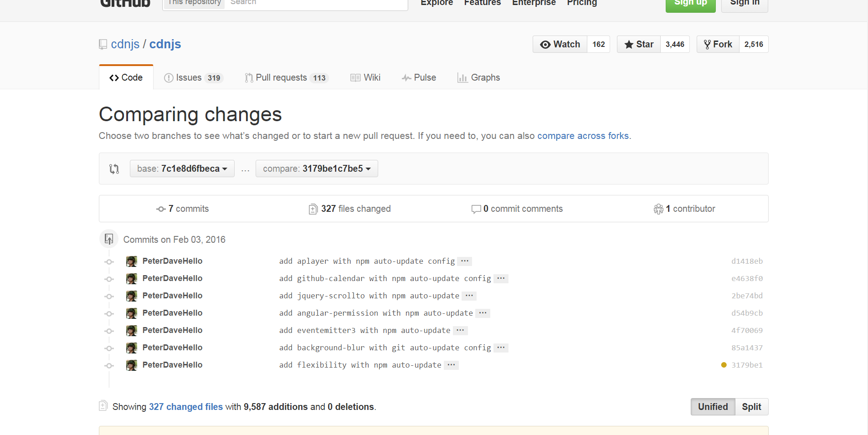This screenshot has width=868, height=435.
Task: Open the 'add aplayer with npm auto-update config' commit
Action: point(367,261)
